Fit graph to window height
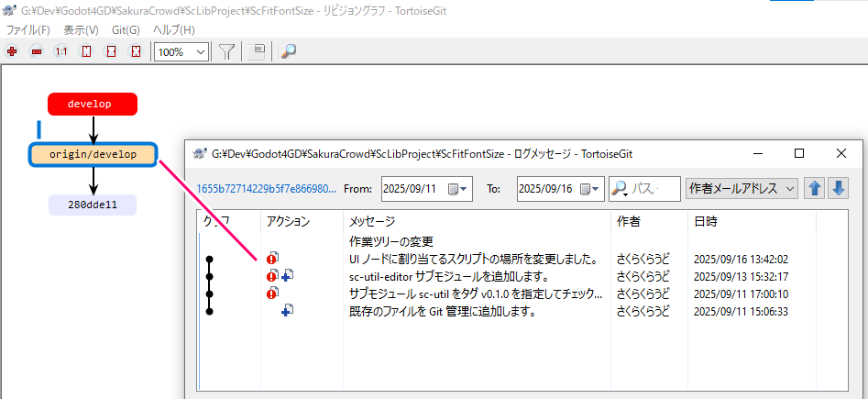The image size is (868, 399). point(86,51)
